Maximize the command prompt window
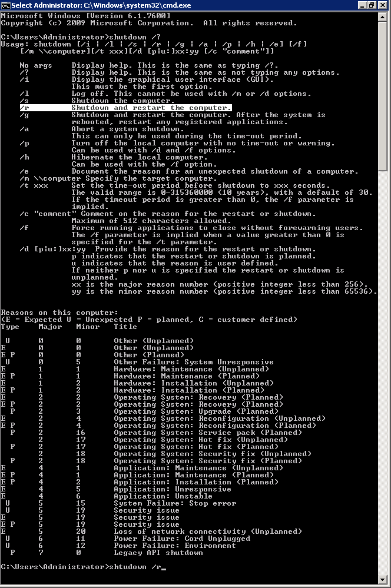391x588 pixels. 372,5
